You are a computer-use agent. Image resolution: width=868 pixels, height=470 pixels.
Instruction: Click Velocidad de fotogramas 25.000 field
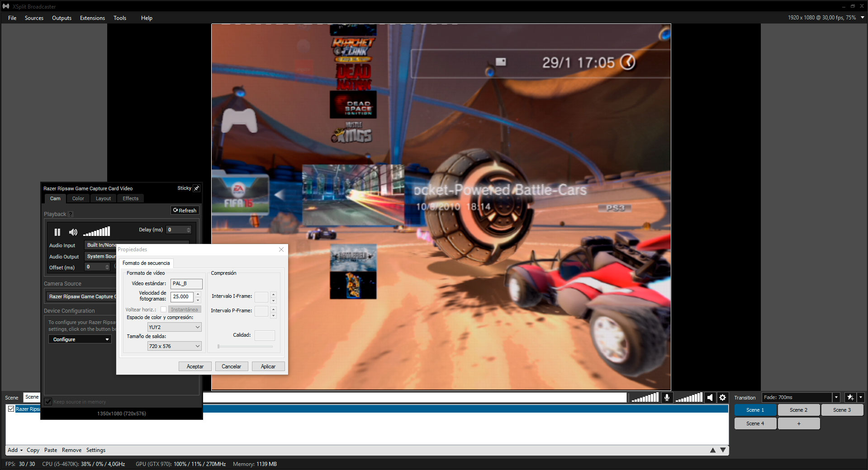(182, 296)
